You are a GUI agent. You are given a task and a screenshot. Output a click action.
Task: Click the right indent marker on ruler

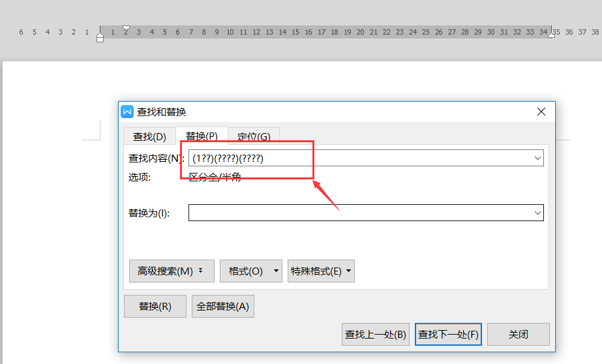point(551,36)
